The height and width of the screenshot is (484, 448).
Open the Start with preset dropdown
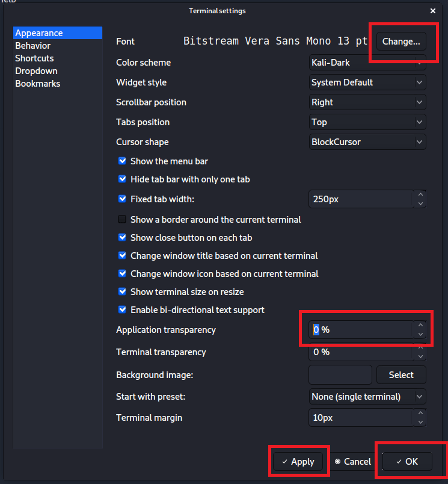367,397
